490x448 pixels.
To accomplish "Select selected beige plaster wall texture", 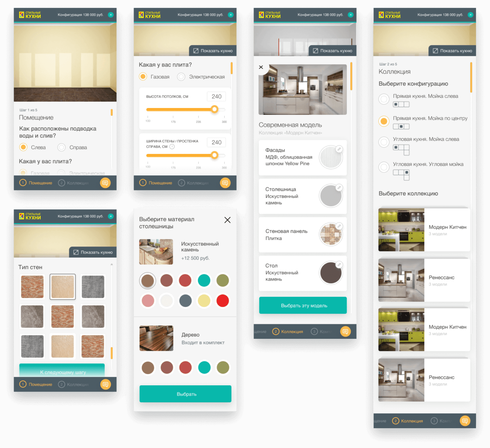I will (x=62, y=287).
